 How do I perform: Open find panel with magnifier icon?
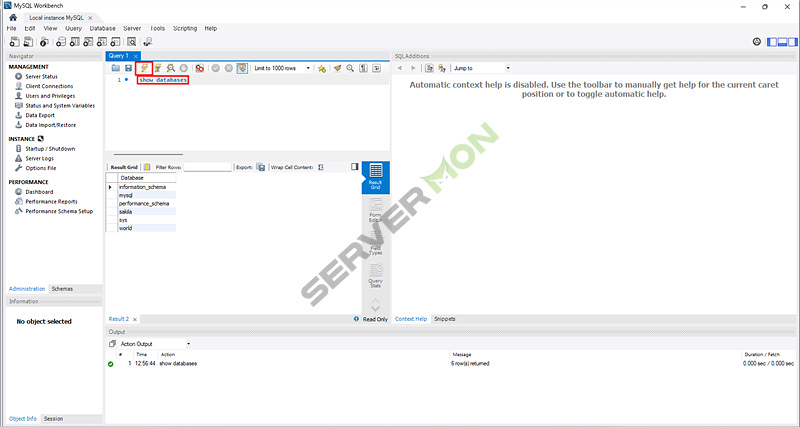tap(350, 68)
